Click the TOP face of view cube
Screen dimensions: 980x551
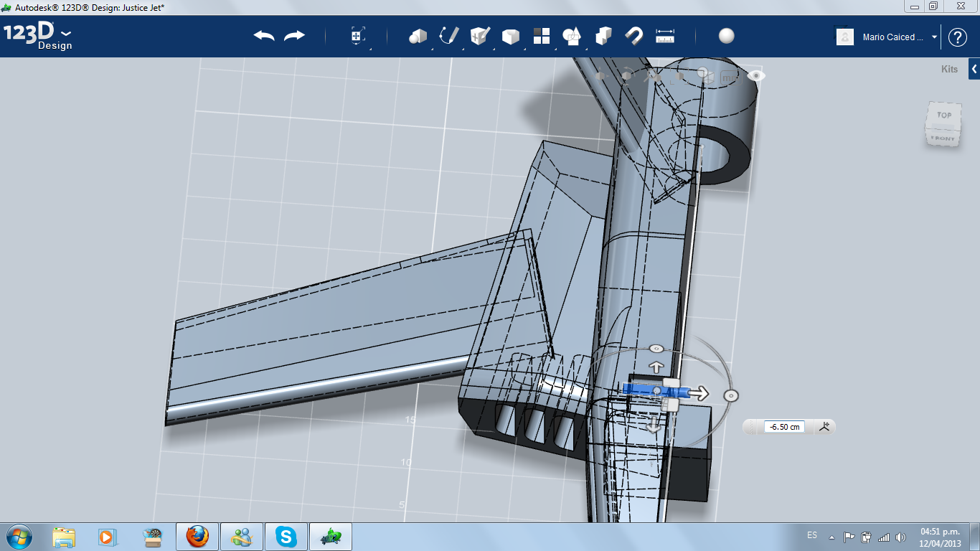pos(943,115)
